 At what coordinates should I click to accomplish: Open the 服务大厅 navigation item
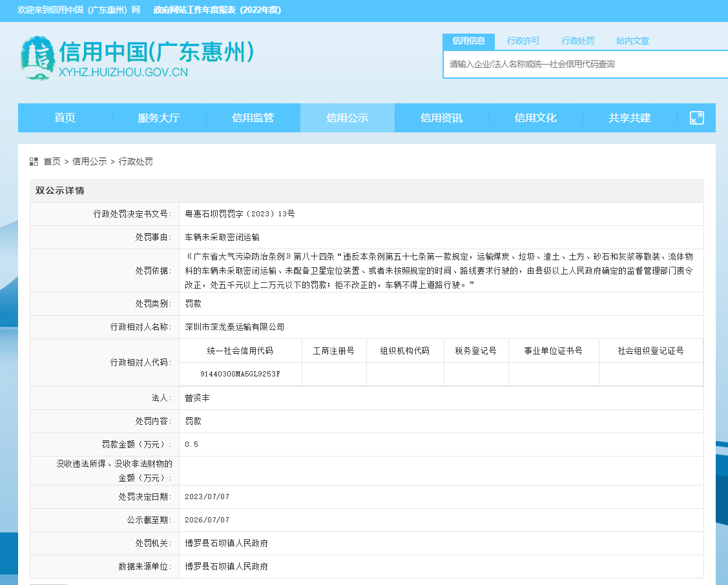pyautogui.click(x=159, y=118)
